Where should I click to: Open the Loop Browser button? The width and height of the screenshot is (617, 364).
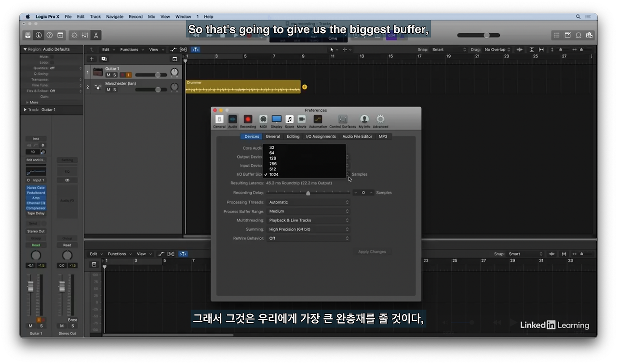[x=578, y=35]
